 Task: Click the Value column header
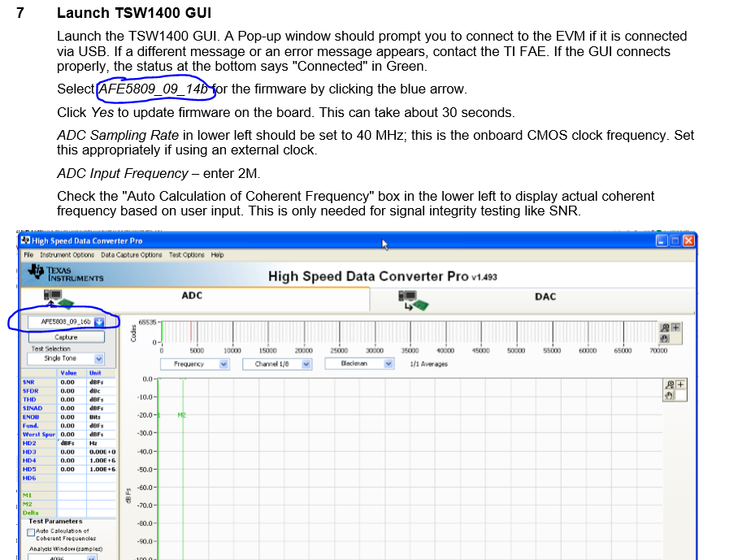[69, 373]
